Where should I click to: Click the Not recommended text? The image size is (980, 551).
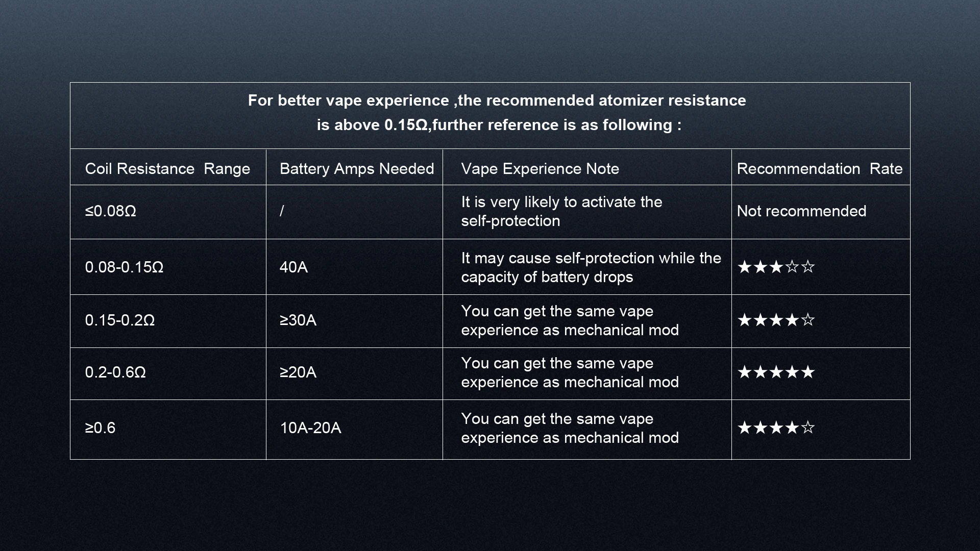[801, 211]
